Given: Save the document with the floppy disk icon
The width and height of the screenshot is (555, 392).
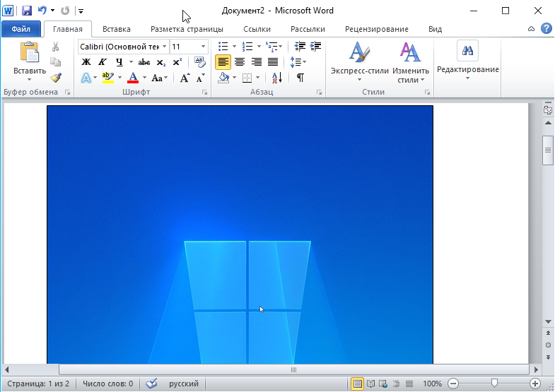Looking at the screenshot, I should pyautogui.click(x=27, y=11).
